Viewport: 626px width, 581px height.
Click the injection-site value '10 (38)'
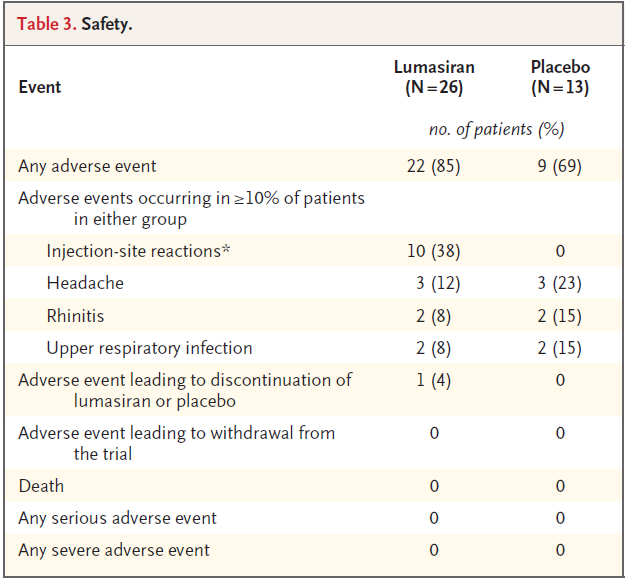coord(434,251)
